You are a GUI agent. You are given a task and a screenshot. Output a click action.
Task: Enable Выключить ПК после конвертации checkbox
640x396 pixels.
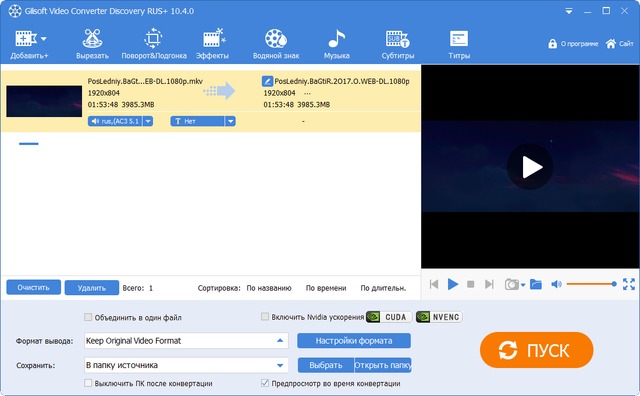click(x=88, y=383)
